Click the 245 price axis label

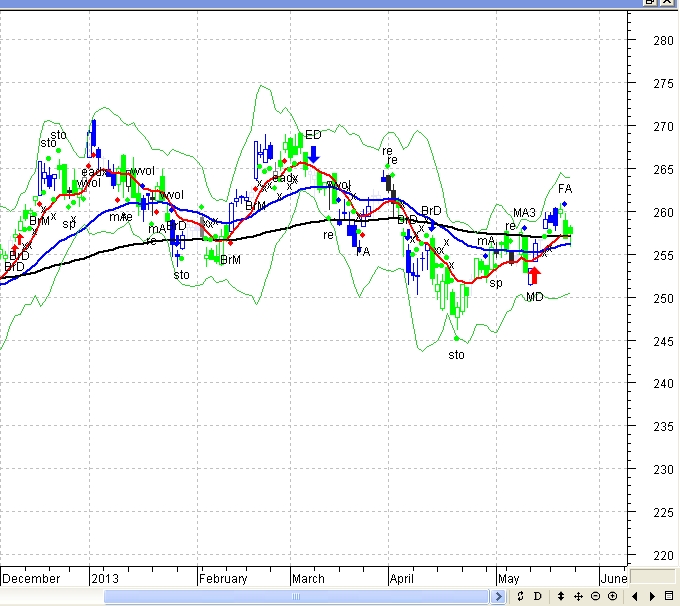coord(663,341)
